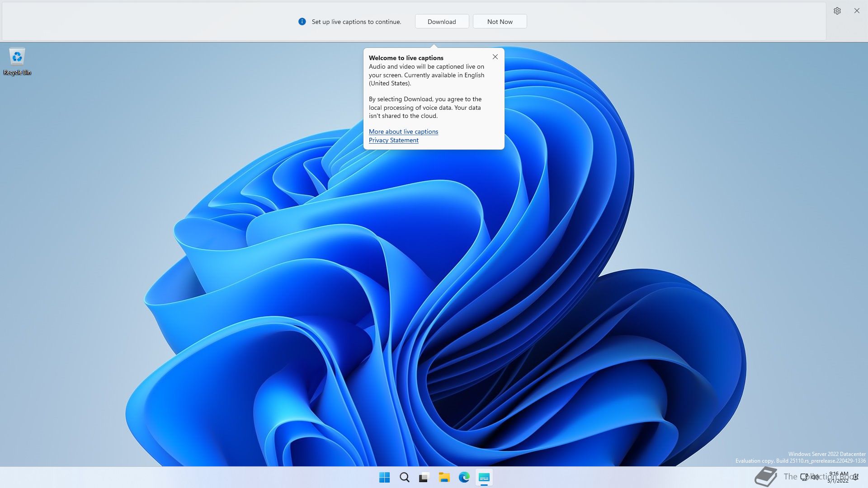The height and width of the screenshot is (488, 868).
Task: Open the clock and date flyout
Action: pyautogui.click(x=838, y=477)
